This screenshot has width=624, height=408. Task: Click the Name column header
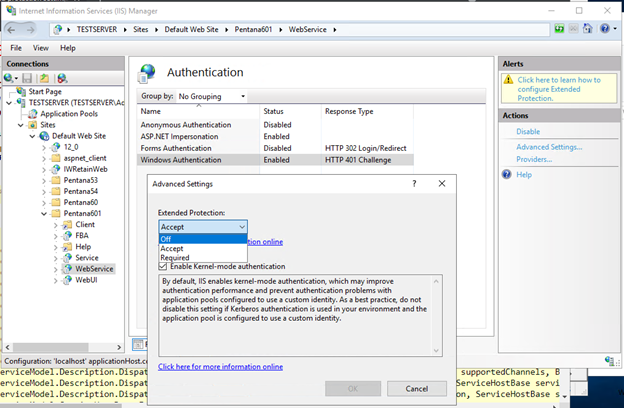[199, 111]
